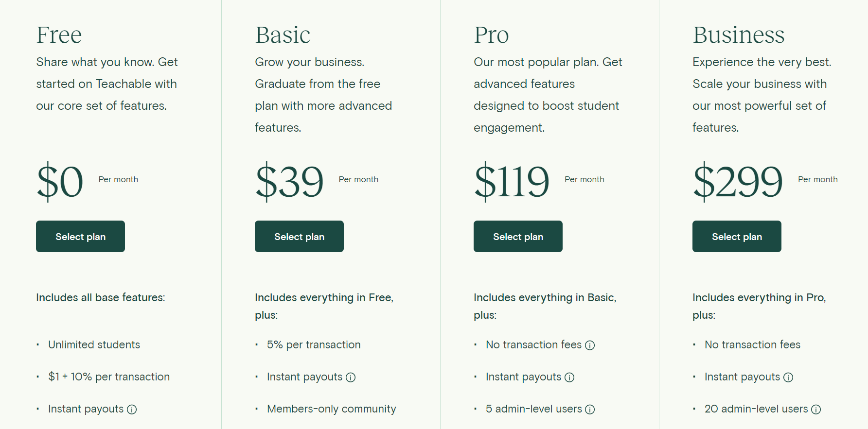868x429 pixels.
Task: Click info icon next to Basic Instant payouts
Action: [x=351, y=378]
